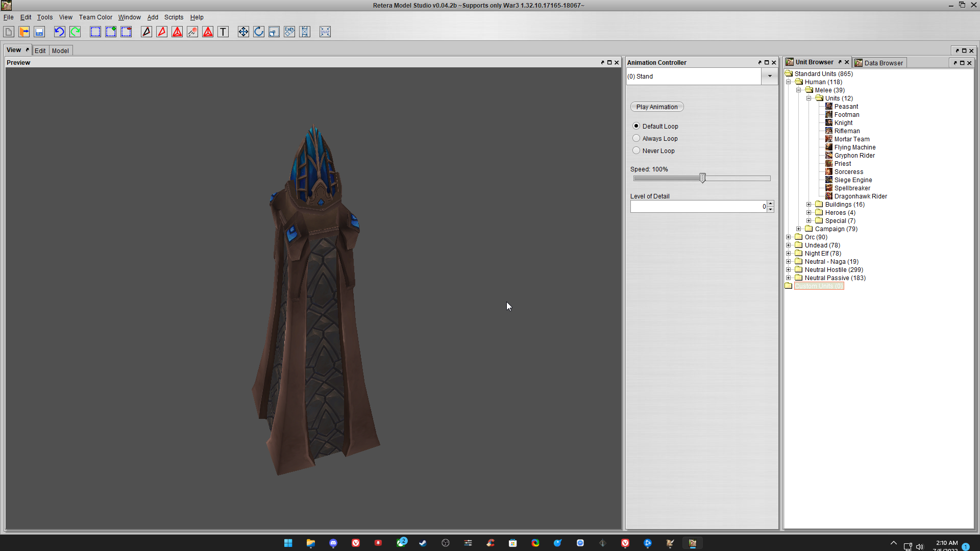Expand the Orc folder
The height and width of the screenshot is (551, 980).
[789, 237]
